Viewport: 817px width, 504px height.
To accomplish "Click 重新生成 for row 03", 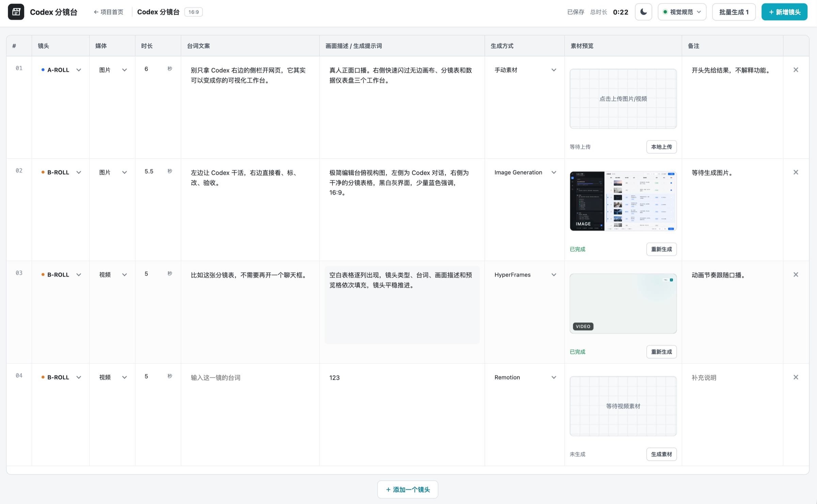I will 661,352.
